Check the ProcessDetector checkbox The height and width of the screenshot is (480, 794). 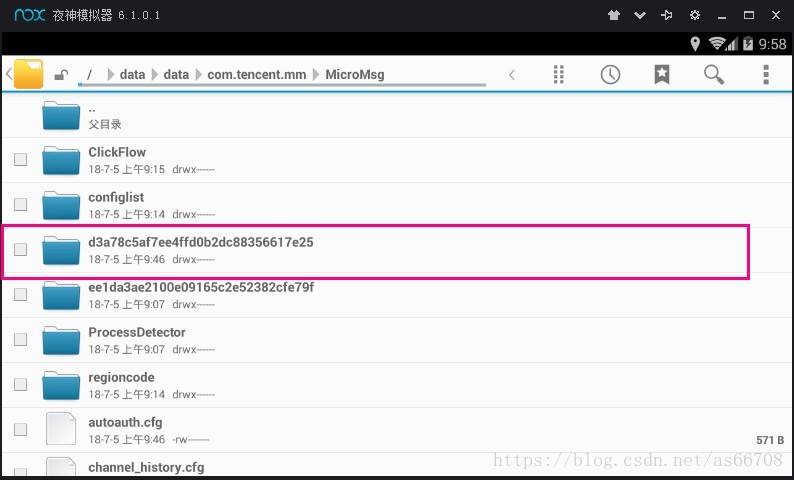click(x=20, y=339)
